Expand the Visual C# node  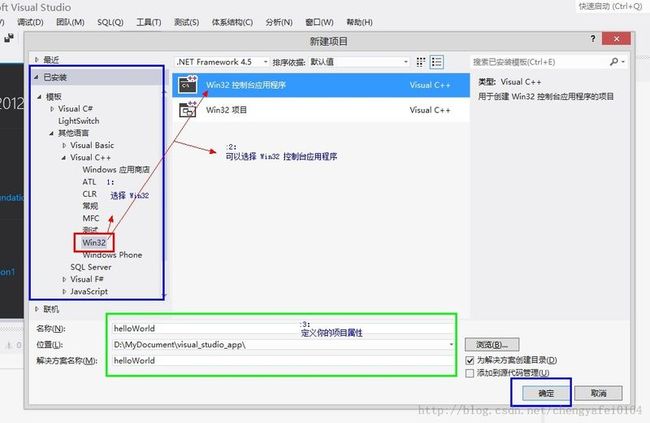(52, 109)
